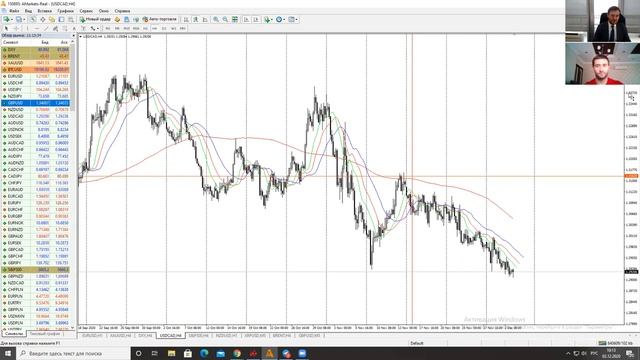This screenshot has width=640, height=360.
Task: Close the Market Watch panel
Action: [73, 36]
